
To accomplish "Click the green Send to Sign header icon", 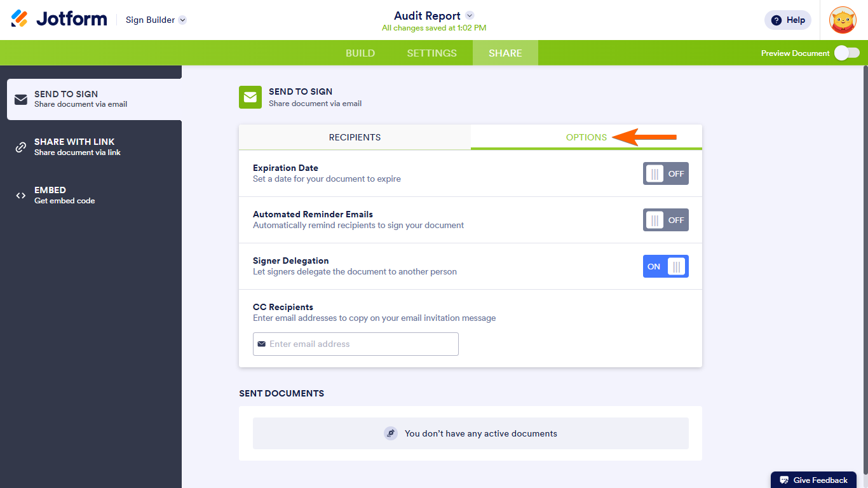I will tap(250, 97).
